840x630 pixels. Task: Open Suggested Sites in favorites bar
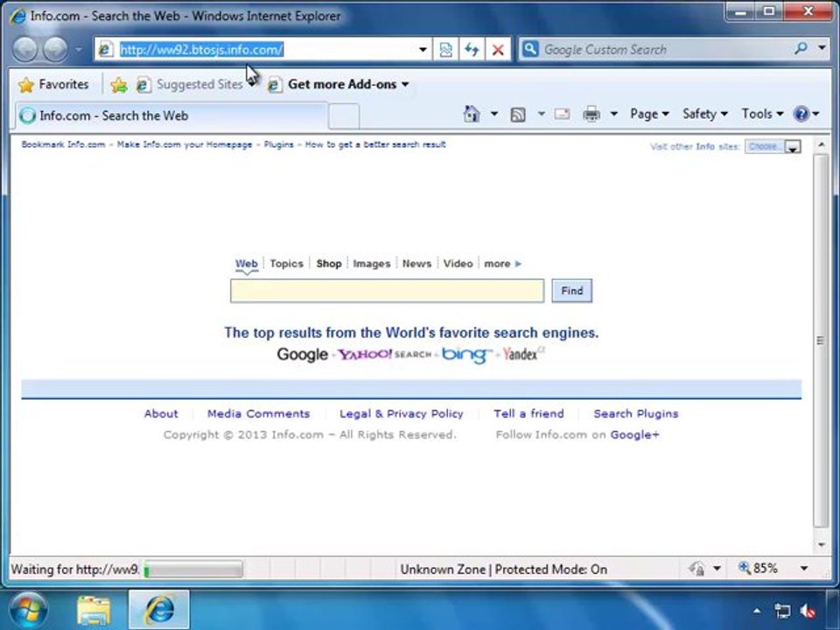[190, 85]
